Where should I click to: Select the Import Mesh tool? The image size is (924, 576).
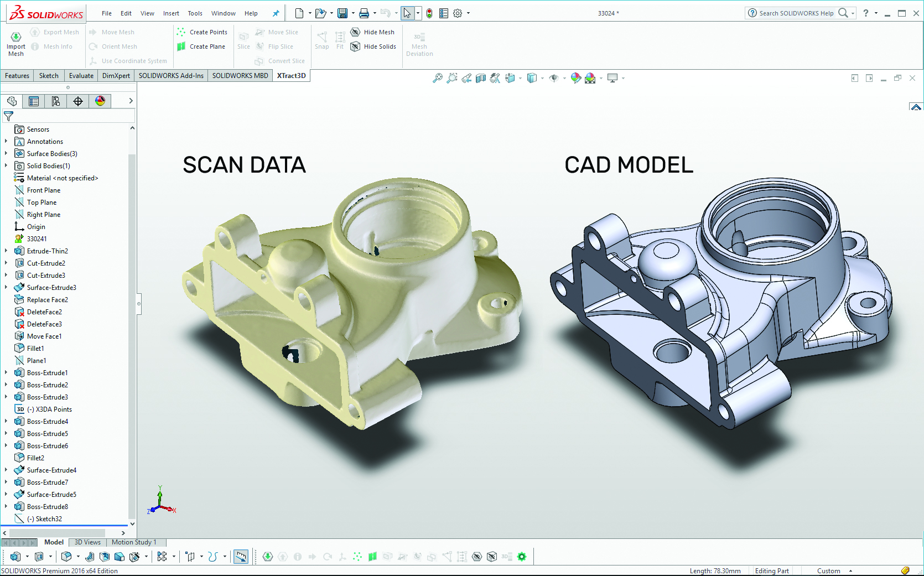[15, 41]
